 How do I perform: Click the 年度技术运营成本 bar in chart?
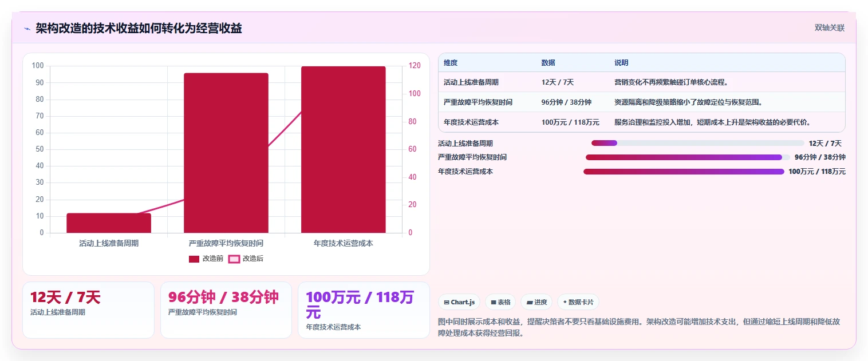344,149
